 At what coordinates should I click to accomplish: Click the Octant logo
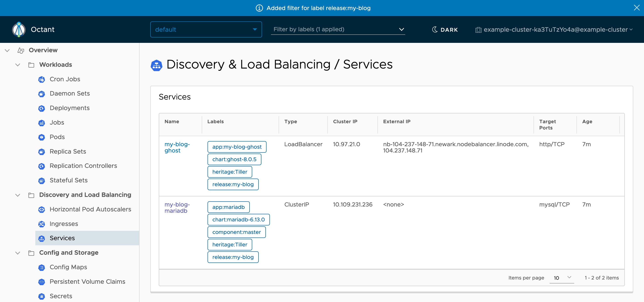[19, 29]
